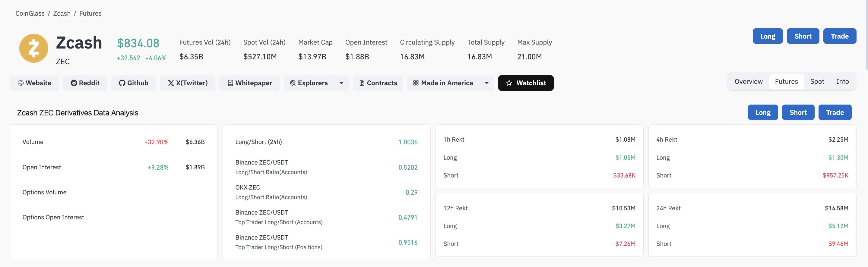Viewport: 868px width, 267px height.
Task: Open the Website link button
Action: click(x=34, y=83)
